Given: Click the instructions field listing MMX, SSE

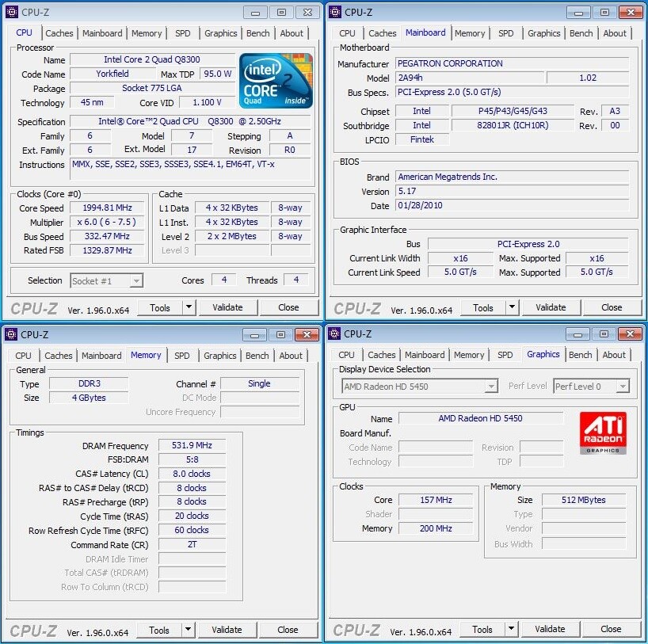Looking at the screenshot, I should coord(190,169).
